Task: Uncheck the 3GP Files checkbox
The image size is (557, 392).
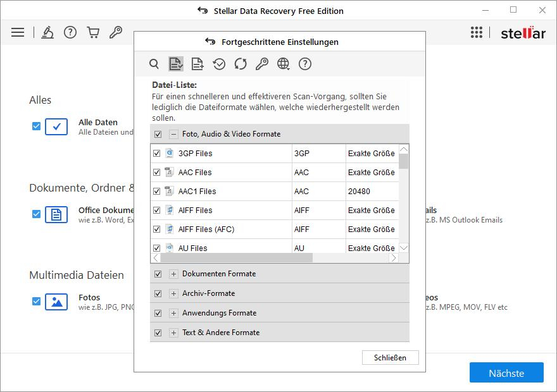Action: [157, 154]
